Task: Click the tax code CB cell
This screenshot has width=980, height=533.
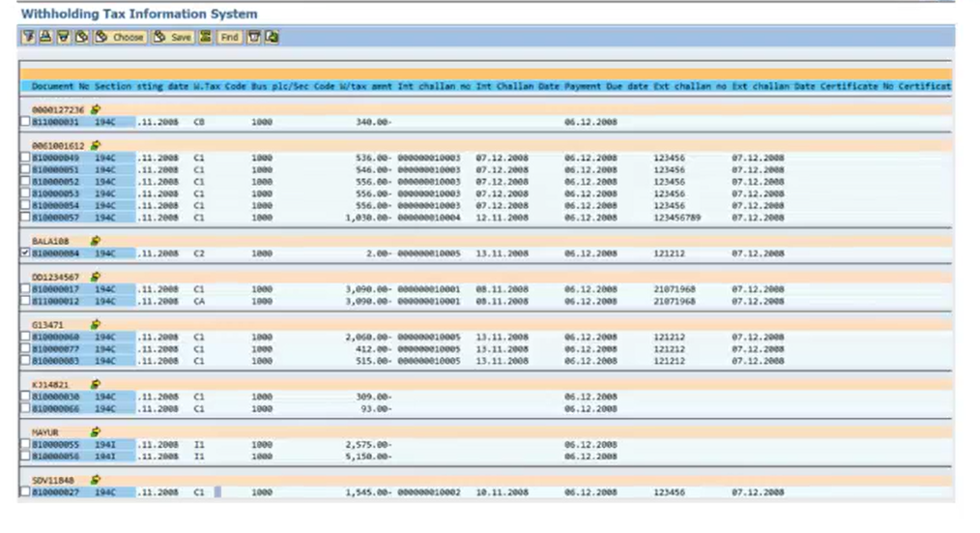Action: click(x=199, y=122)
